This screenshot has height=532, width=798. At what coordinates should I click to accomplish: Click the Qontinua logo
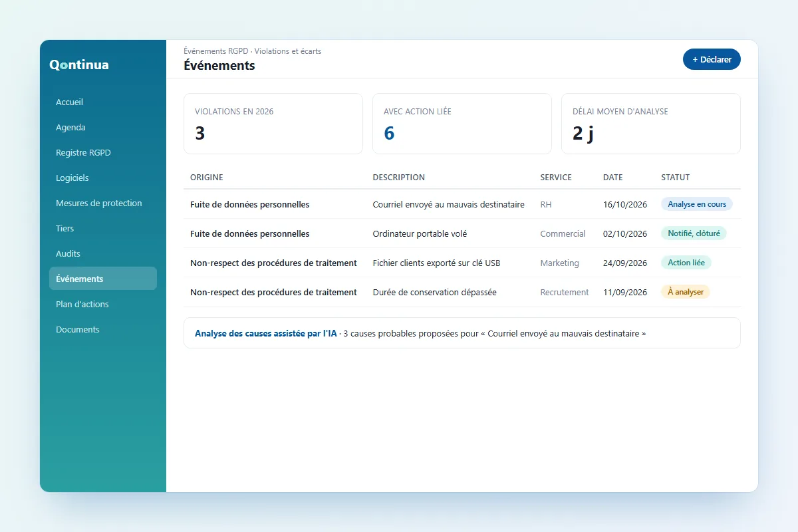tap(79, 65)
